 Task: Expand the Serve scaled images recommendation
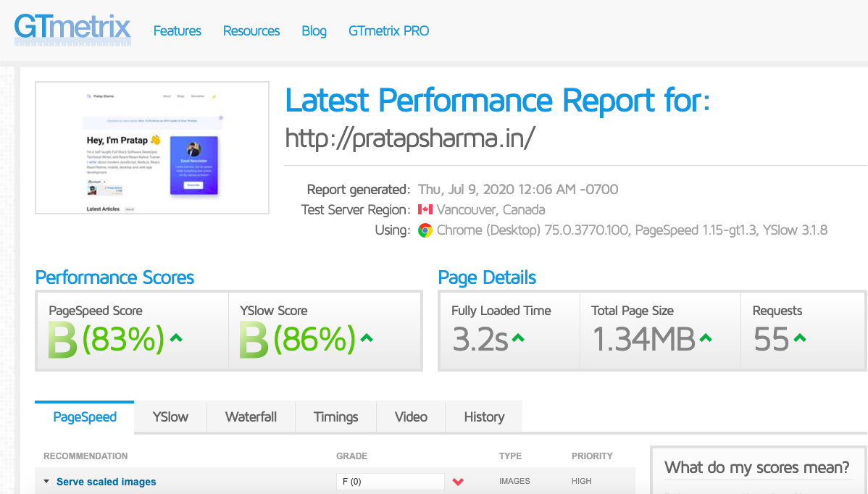(106, 482)
